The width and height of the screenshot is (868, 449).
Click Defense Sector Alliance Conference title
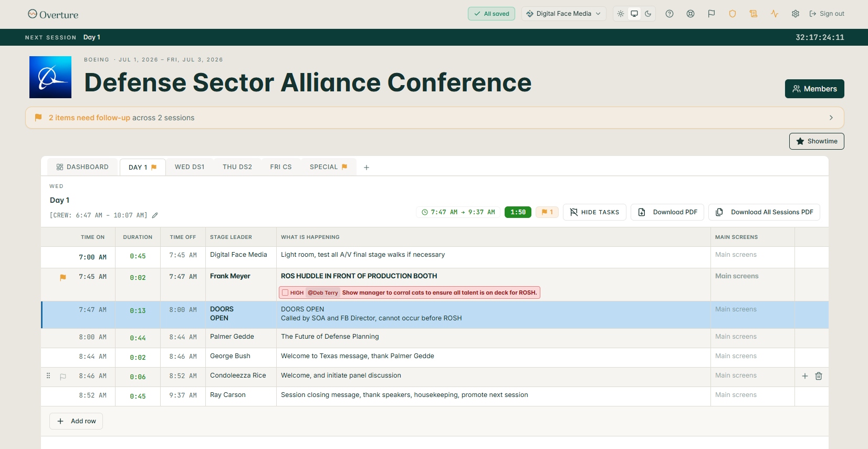point(308,82)
